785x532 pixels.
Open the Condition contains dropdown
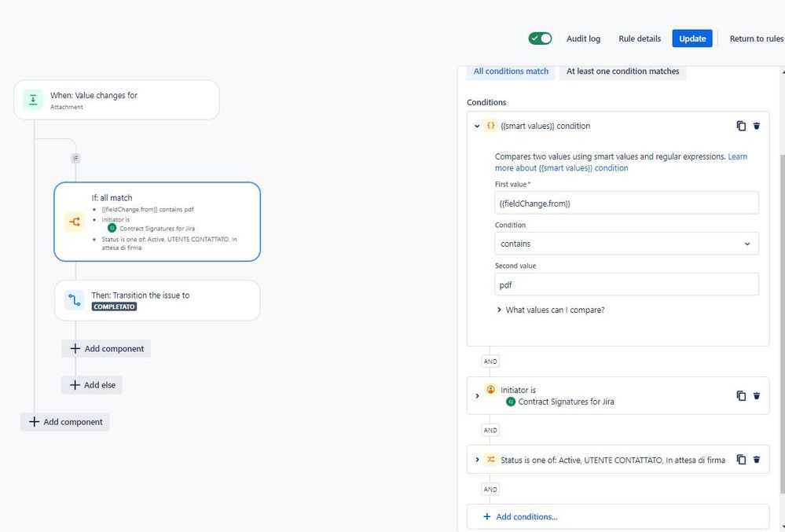tap(626, 244)
